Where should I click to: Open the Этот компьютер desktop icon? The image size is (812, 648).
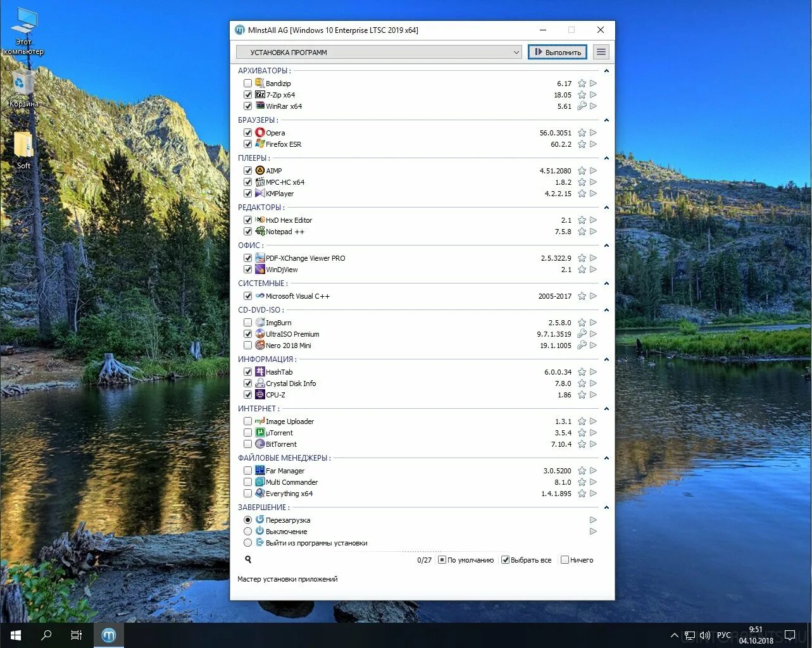(23, 31)
